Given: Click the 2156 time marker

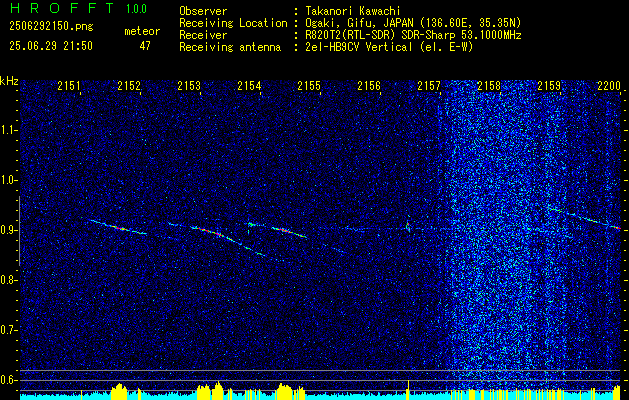Looking at the screenshot, I should [x=369, y=85].
